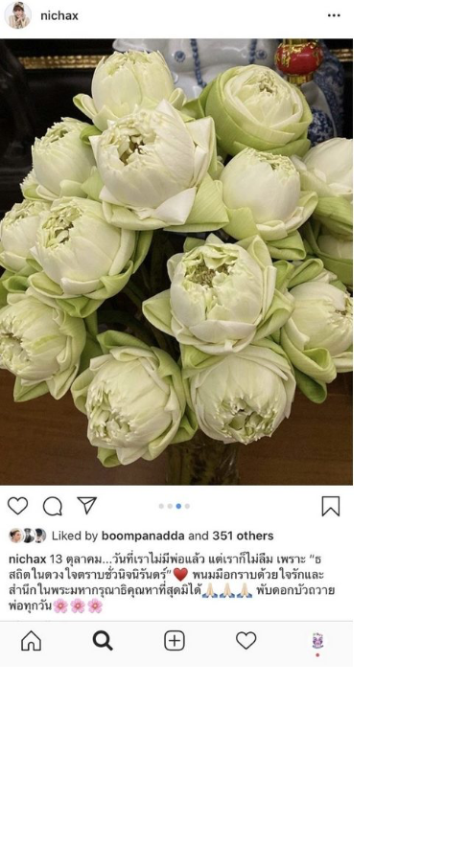Tap nichax username in caption
This screenshot has height=868, width=468.
pos(27,560)
